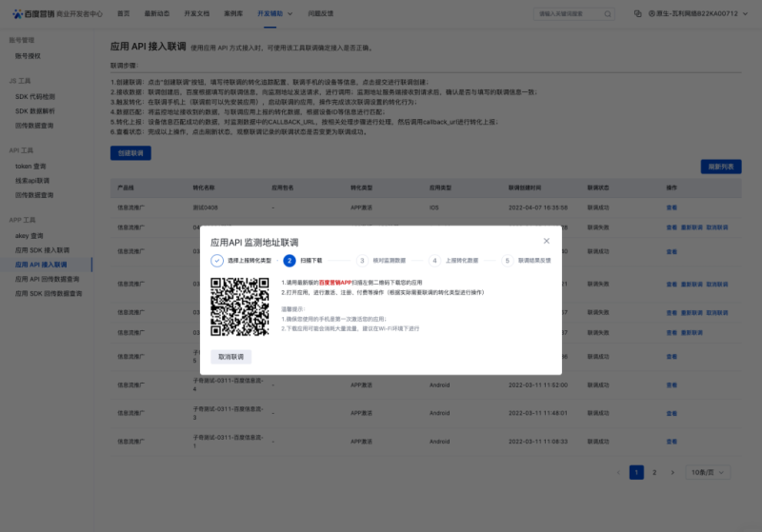This screenshot has width=762, height=532.
Task: Open 应用 SDK 回传数据查询 in sidebar
Action: click(x=49, y=294)
